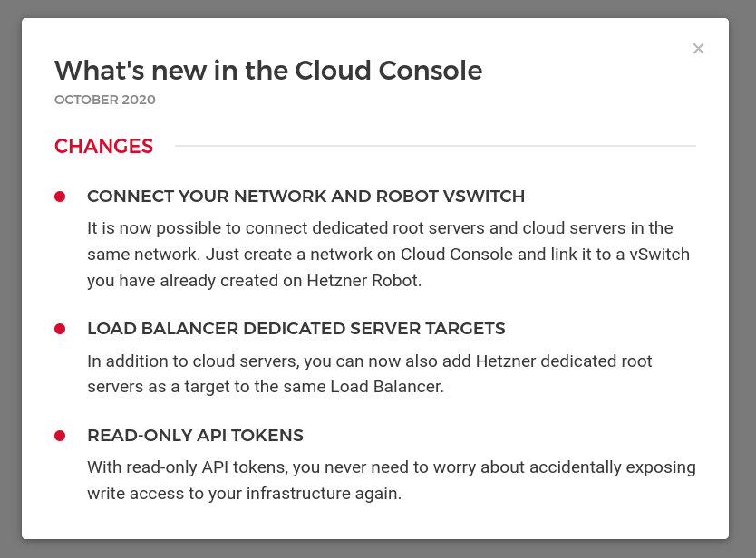Click the divider line right of CHANGES
Image resolution: width=756 pixels, height=558 pixels.
[x=435, y=146]
